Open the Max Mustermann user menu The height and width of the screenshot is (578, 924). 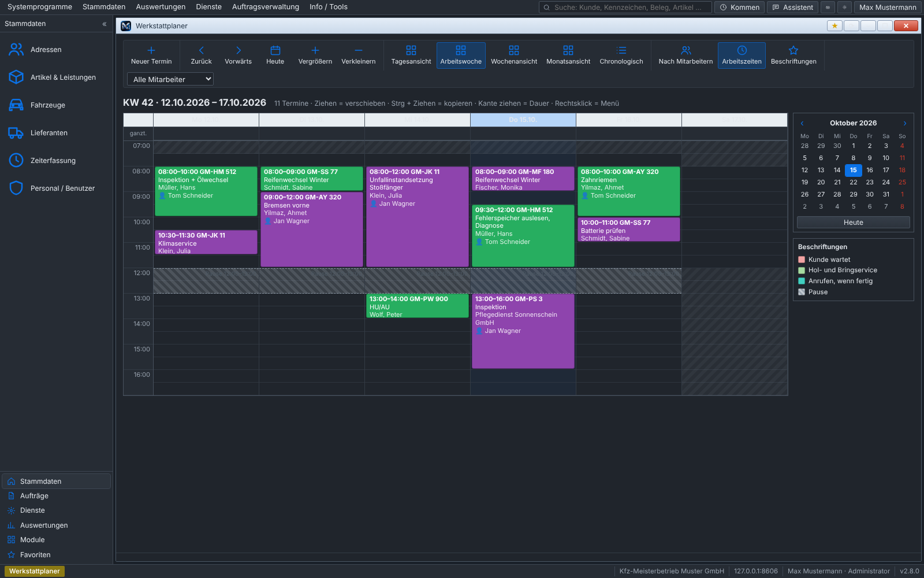tap(888, 8)
